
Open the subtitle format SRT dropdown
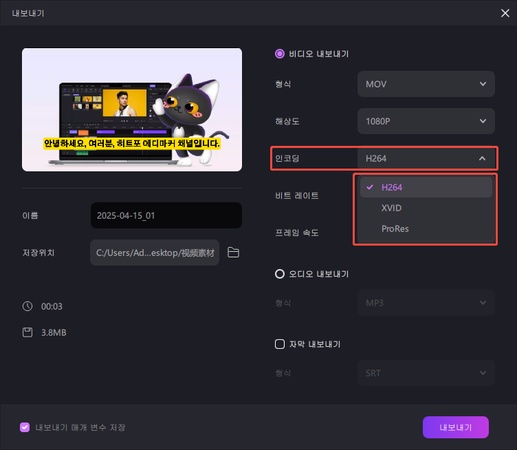point(426,373)
